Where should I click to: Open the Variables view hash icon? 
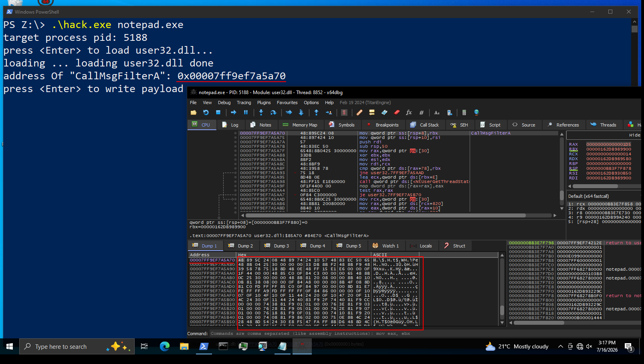422,113
